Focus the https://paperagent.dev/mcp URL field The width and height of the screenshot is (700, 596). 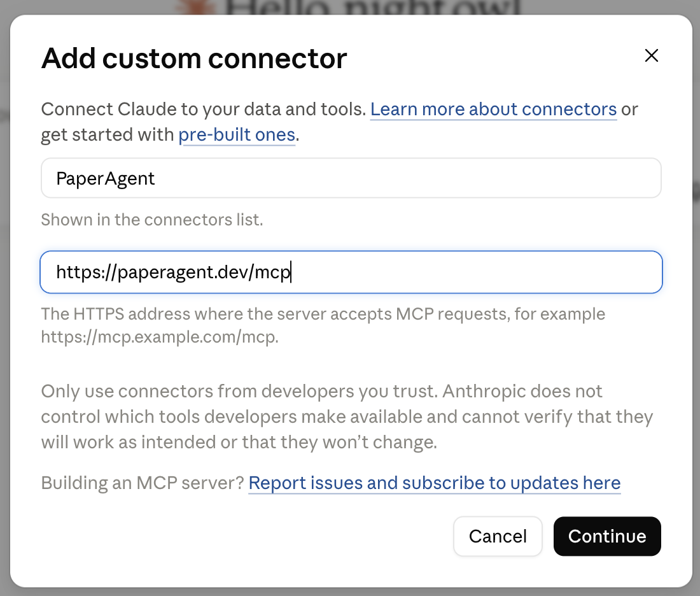click(x=351, y=272)
